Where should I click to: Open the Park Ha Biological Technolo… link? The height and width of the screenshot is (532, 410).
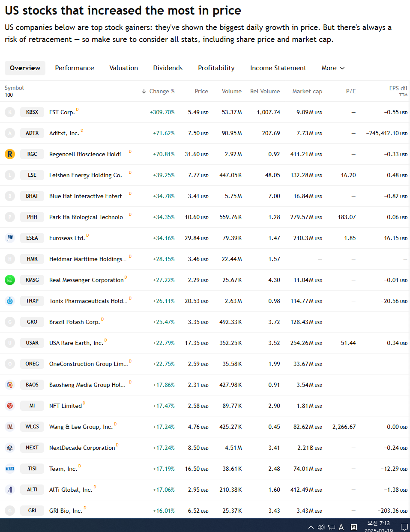88,217
